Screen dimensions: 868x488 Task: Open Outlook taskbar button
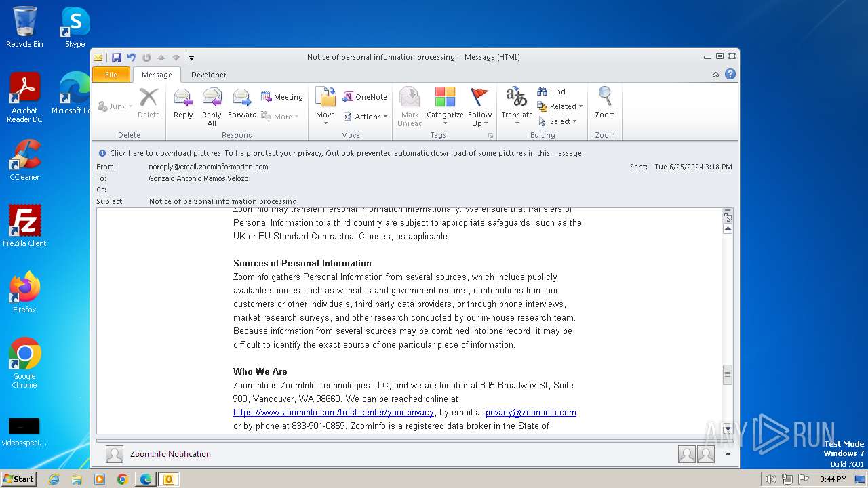click(169, 479)
